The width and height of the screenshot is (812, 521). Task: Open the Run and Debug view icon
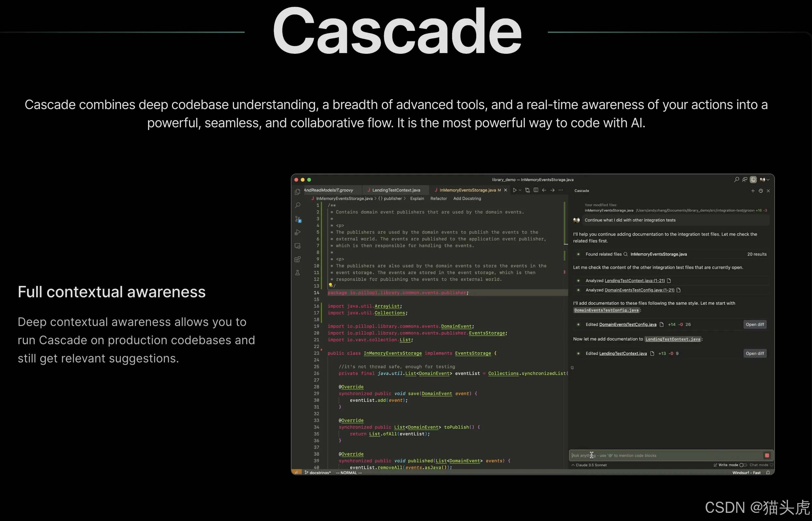pos(297,232)
